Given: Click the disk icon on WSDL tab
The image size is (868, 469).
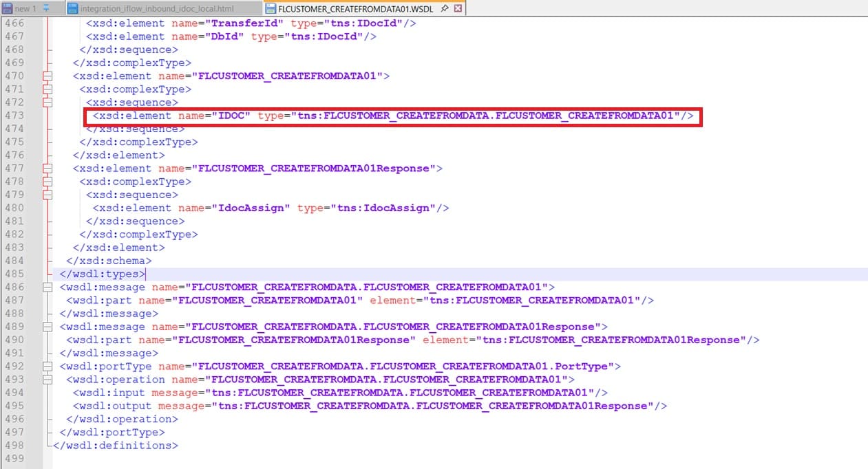Looking at the screenshot, I should [271, 8].
